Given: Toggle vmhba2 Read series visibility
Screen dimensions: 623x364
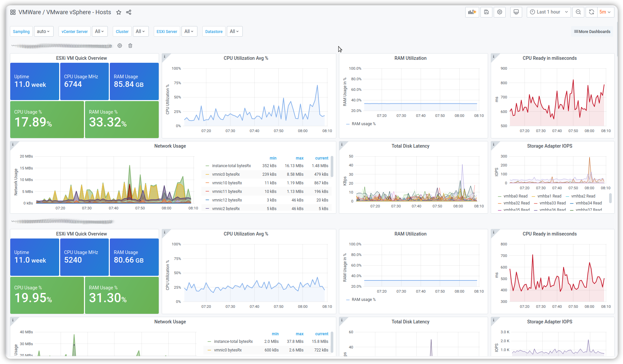Looking at the screenshot, I should (583, 196).
